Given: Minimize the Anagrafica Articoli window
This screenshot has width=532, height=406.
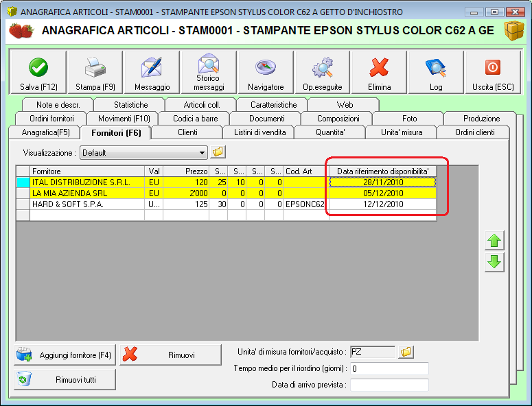Looking at the screenshot, I should (474, 12).
